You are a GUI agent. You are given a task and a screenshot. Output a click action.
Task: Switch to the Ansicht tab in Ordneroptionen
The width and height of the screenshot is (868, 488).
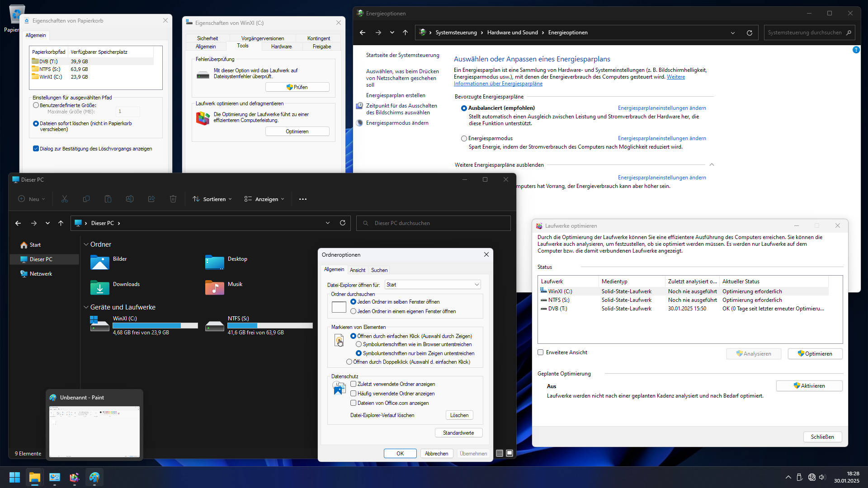pyautogui.click(x=357, y=270)
